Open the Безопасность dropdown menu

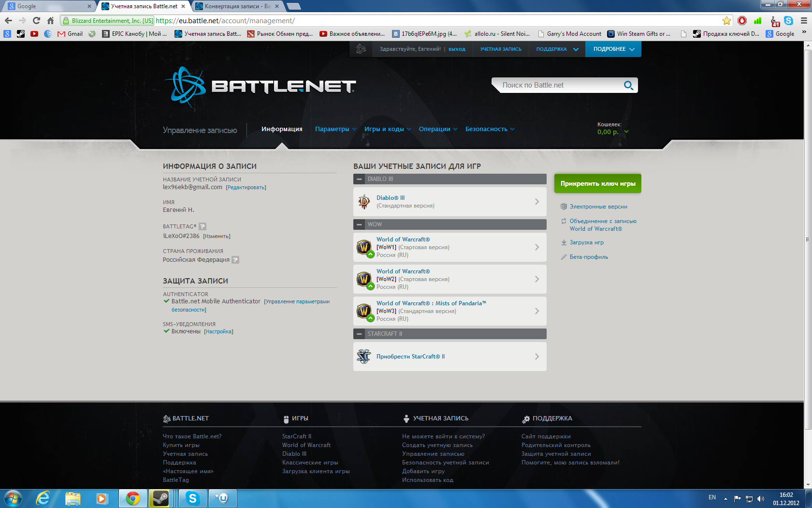[x=490, y=129]
